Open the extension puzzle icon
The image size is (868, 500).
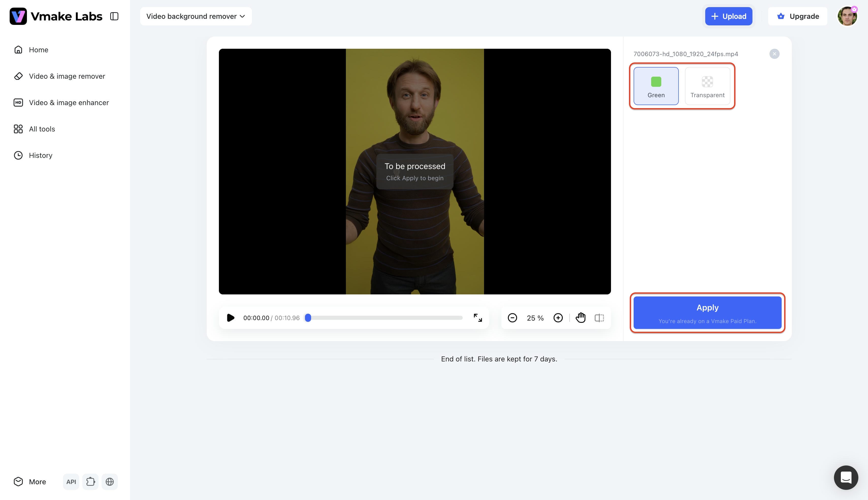pos(90,482)
